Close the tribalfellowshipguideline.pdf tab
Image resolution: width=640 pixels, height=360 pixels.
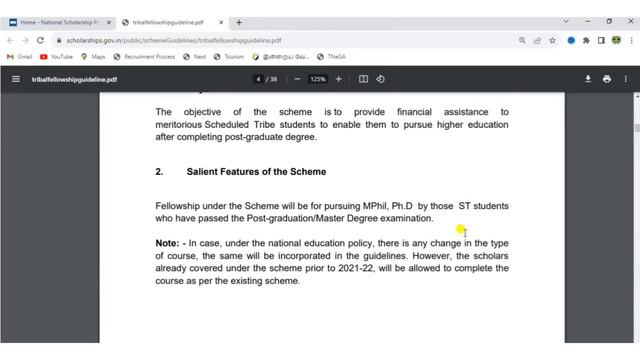(x=221, y=22)
